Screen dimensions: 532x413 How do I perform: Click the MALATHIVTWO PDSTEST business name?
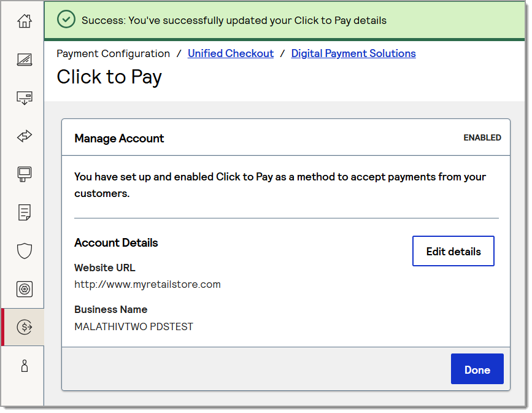(x=134, y=326)
